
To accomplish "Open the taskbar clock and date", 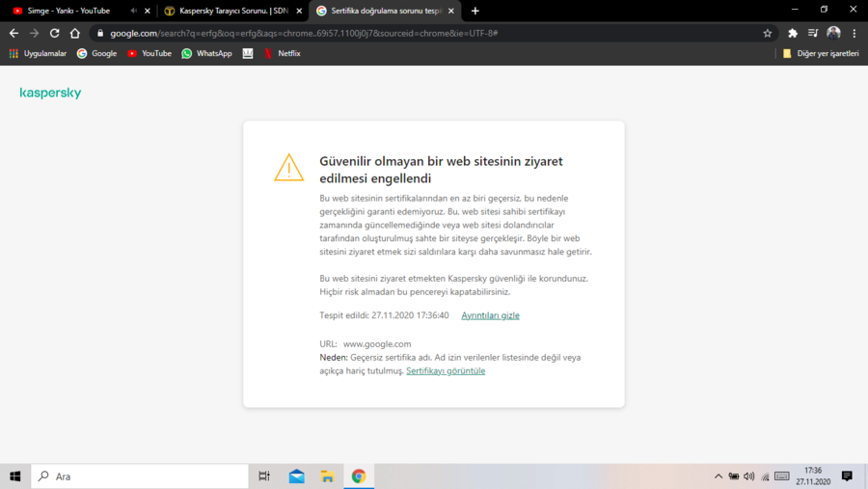I will [813, 476].
